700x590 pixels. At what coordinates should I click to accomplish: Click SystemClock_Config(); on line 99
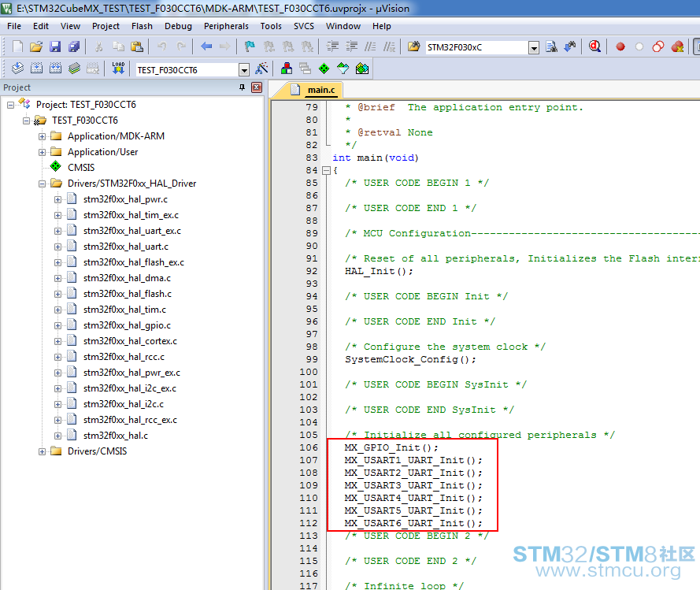point(410,359)
